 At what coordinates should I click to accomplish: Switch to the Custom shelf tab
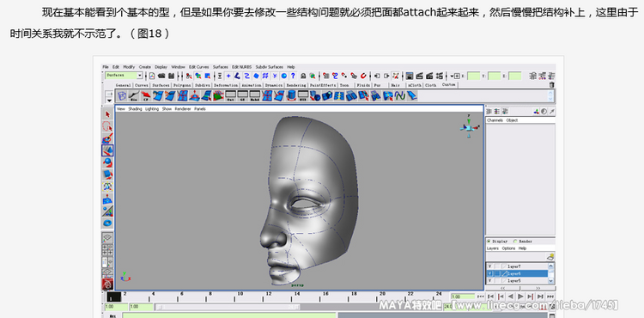pos(448,84)
